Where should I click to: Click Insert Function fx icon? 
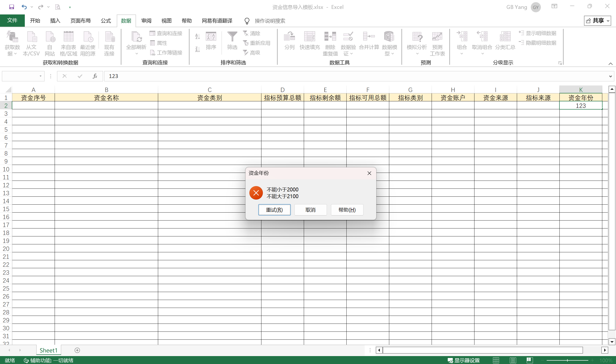coord(95,76)
